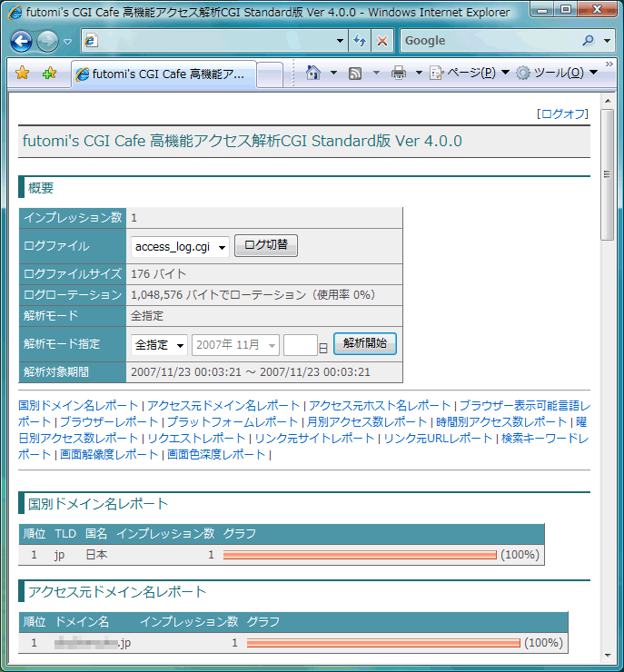Open the ブラウザーレポート link
Screen dimensions: 624x672
tap(109, 421)
